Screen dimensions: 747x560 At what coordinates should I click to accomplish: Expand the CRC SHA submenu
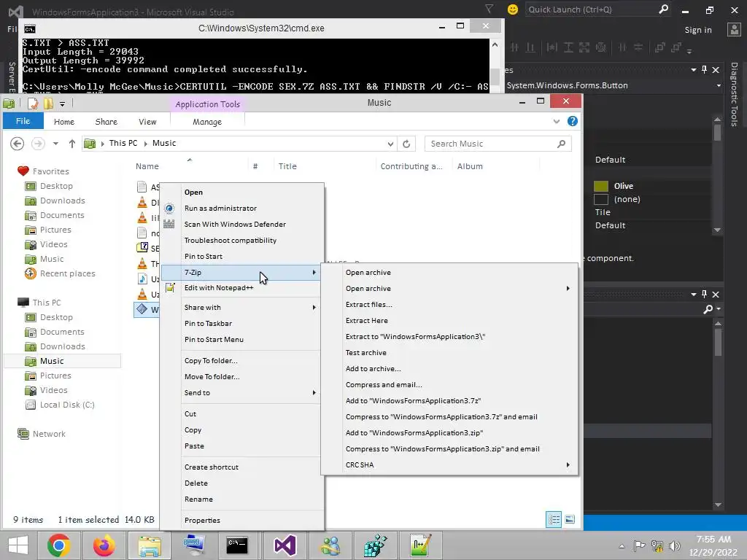coord(568,464)
